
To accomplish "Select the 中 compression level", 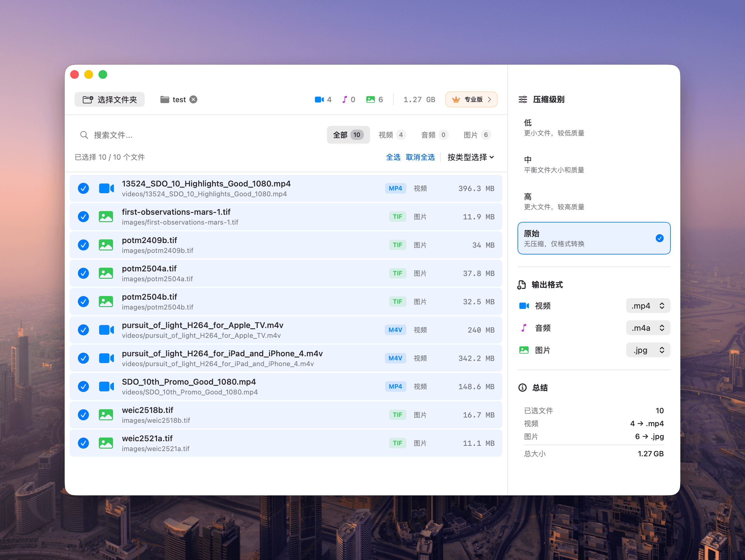I will coord(594,165).
